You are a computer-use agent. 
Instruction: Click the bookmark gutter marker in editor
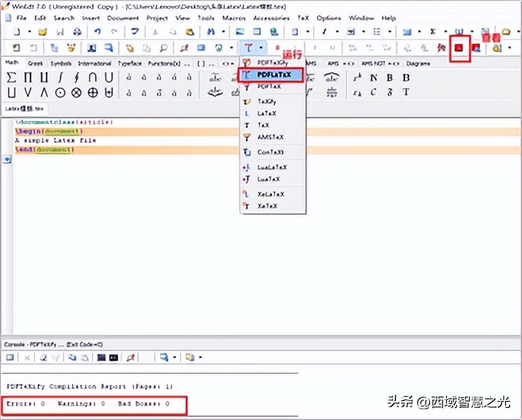tap(8, 159)
